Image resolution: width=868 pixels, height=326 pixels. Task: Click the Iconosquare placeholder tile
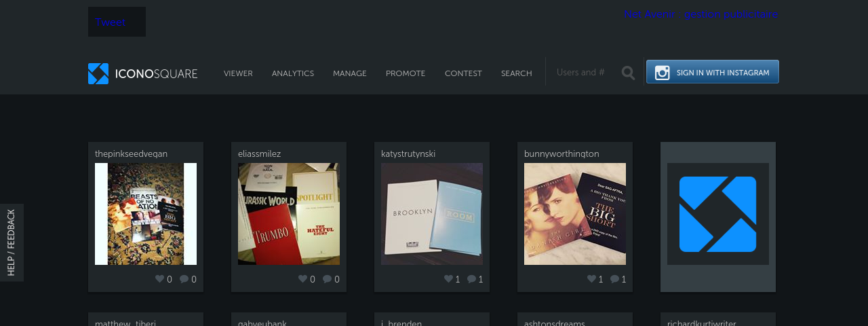[718, 214]
